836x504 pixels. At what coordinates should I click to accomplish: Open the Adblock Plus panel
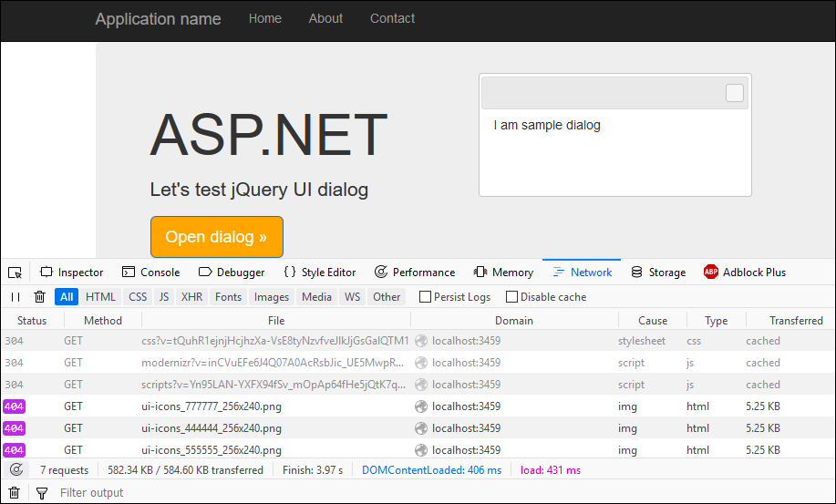pos(744,273)
